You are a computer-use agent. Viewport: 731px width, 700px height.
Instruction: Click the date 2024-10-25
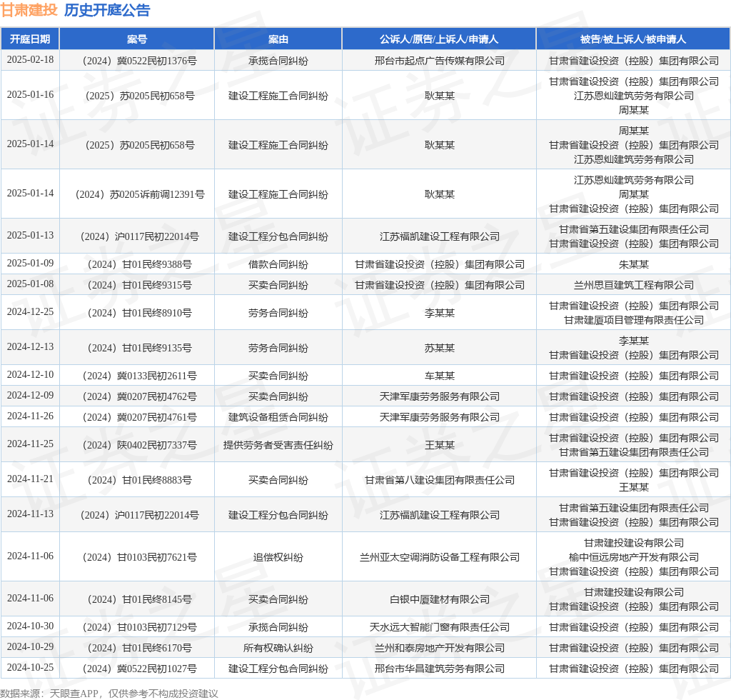click(30, 668)
